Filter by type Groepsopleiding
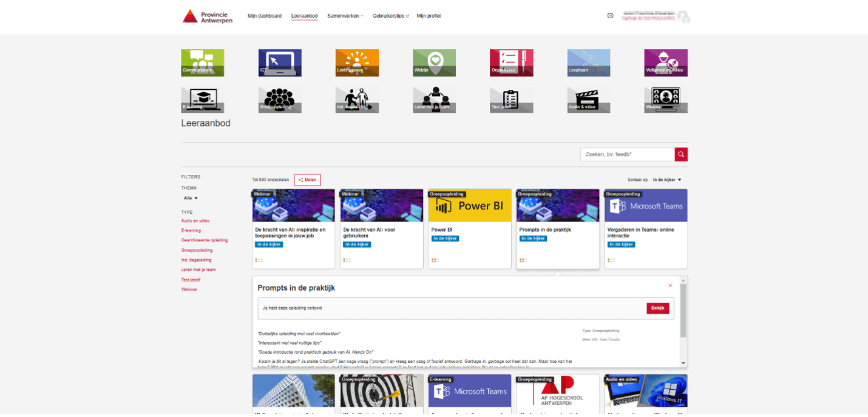 coord(196,250)
